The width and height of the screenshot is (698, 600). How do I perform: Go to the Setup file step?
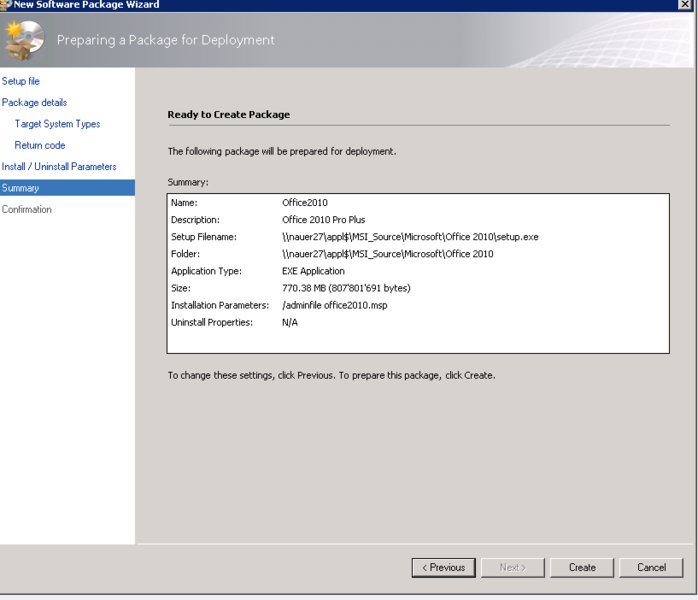pyautogui.click(x=20, y=81)
